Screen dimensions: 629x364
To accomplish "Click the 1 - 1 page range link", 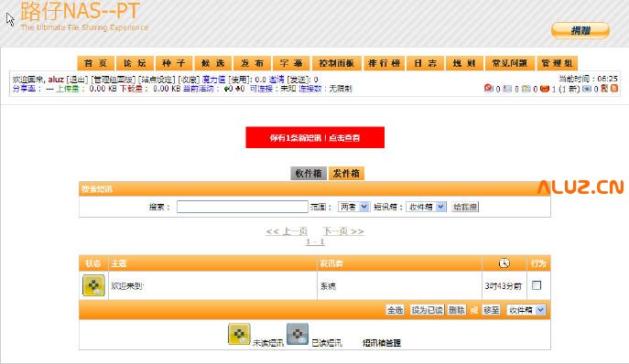I will [315, 241].
